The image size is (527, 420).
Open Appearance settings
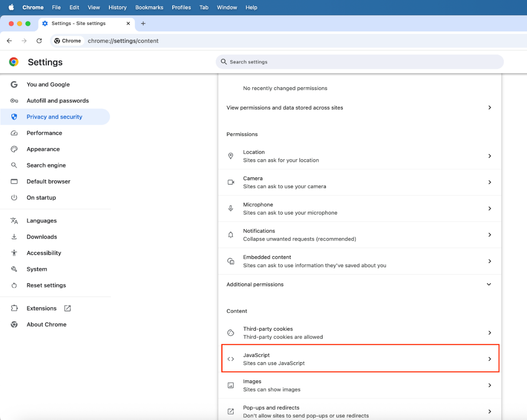(55, 149)
